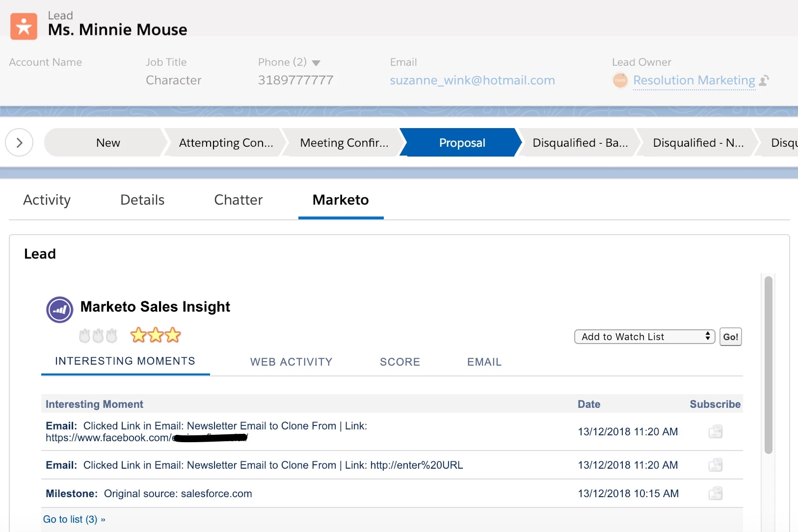Expand the path sidebar chevron button
This screenshot has height=532, width=798.
[19, 142]
